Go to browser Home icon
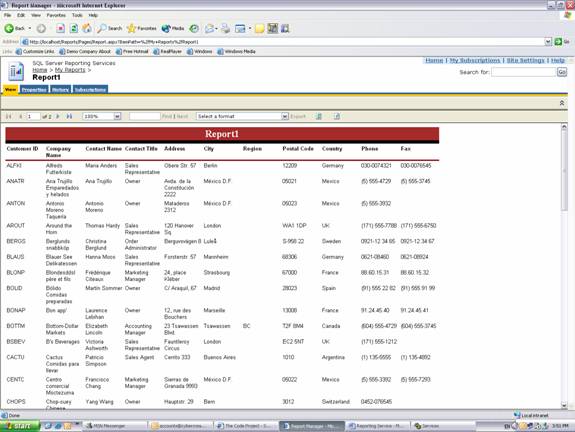Screen dimensions: 575x432 (87, 28)
